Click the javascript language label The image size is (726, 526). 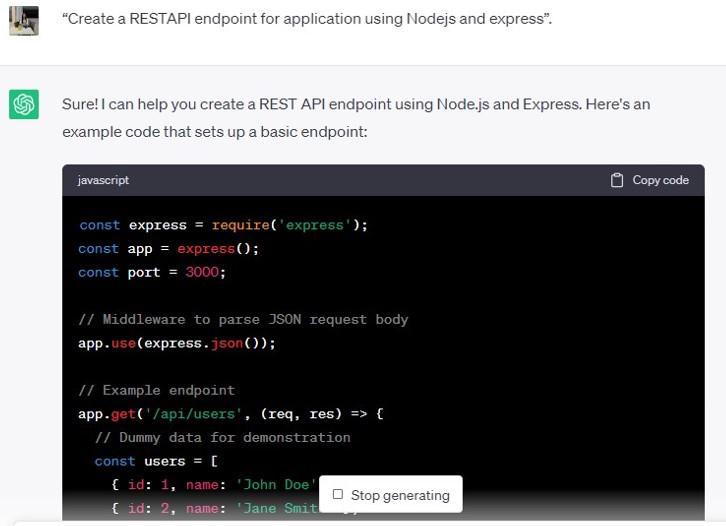point(103,180)
